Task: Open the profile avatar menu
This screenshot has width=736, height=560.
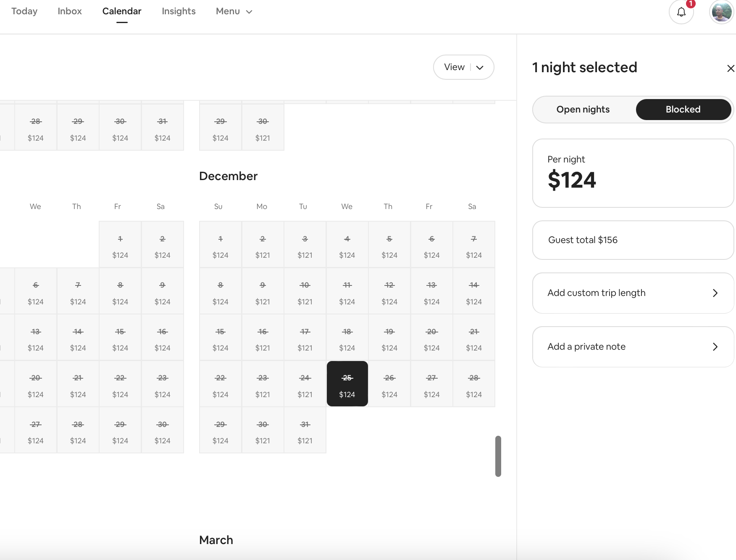Action: [x=721, y=12]
